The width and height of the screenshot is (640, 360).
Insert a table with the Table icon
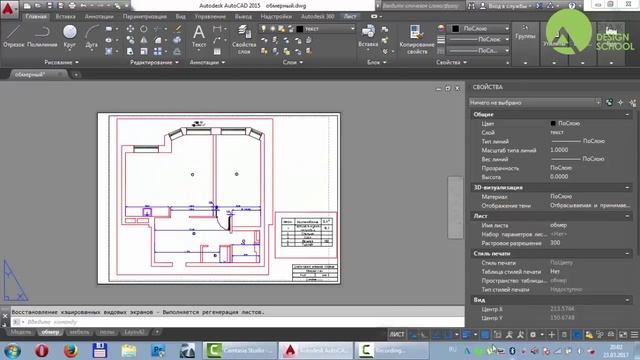[217, 51]
